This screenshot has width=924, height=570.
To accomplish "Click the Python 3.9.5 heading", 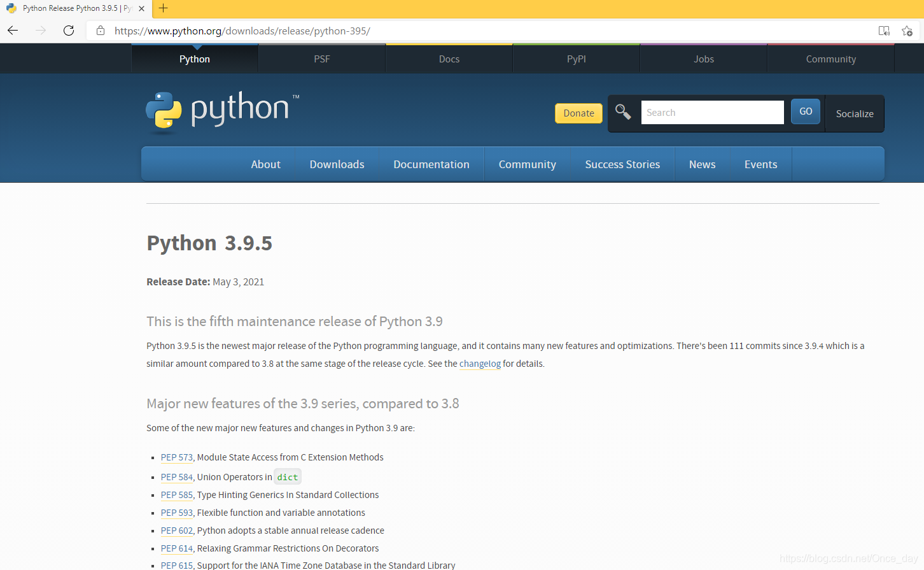I will pyautogui.click(x=209, y=243).
